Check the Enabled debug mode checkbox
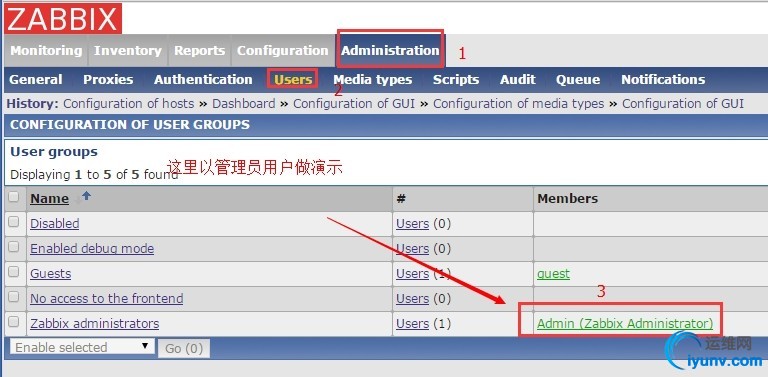 [14, 247]
